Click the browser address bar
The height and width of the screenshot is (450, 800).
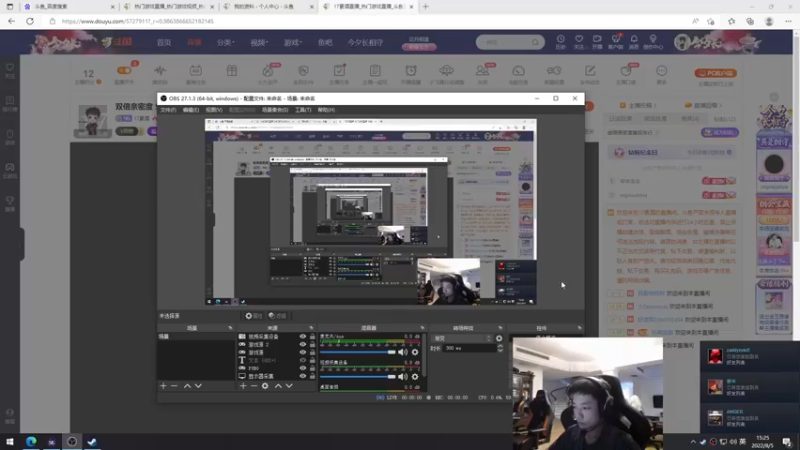[x=367, y=21]
